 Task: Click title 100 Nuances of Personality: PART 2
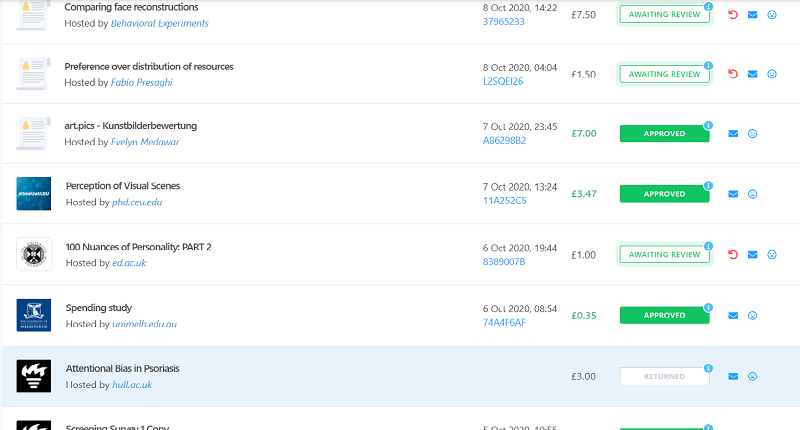click(x=138, y=247)
